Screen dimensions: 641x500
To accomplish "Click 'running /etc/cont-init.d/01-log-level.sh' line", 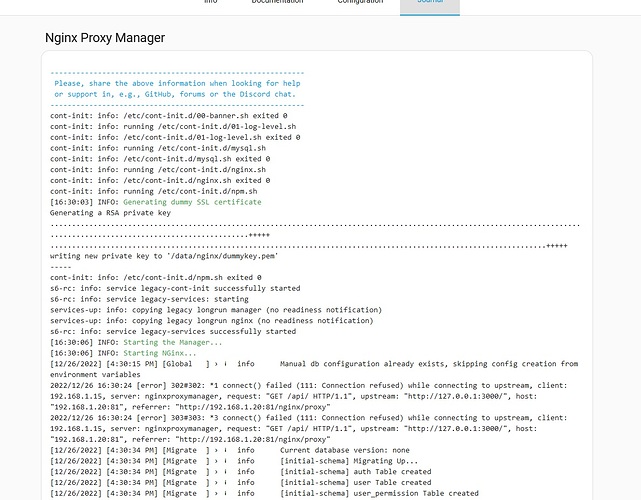I will [x=173, y=126].
